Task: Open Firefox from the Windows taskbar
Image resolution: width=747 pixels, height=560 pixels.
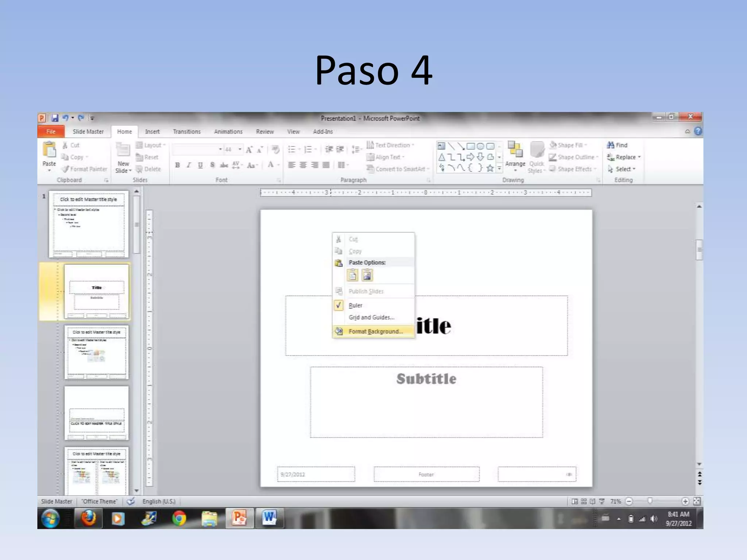Action: tap(89, 518)
